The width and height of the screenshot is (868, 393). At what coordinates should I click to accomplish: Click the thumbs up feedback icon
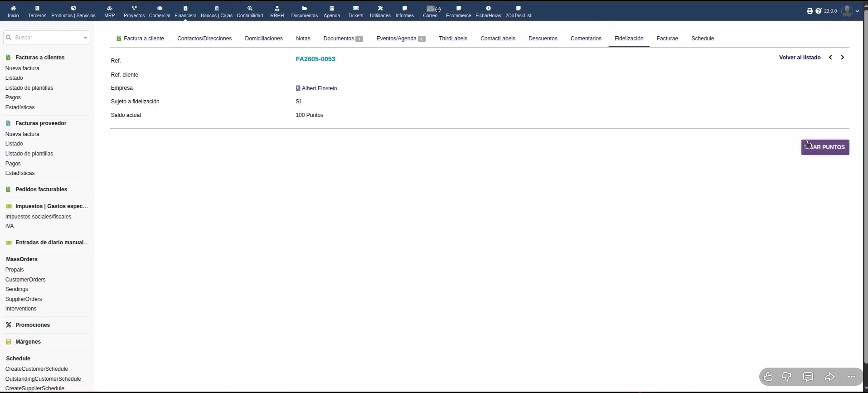[768, 377]
